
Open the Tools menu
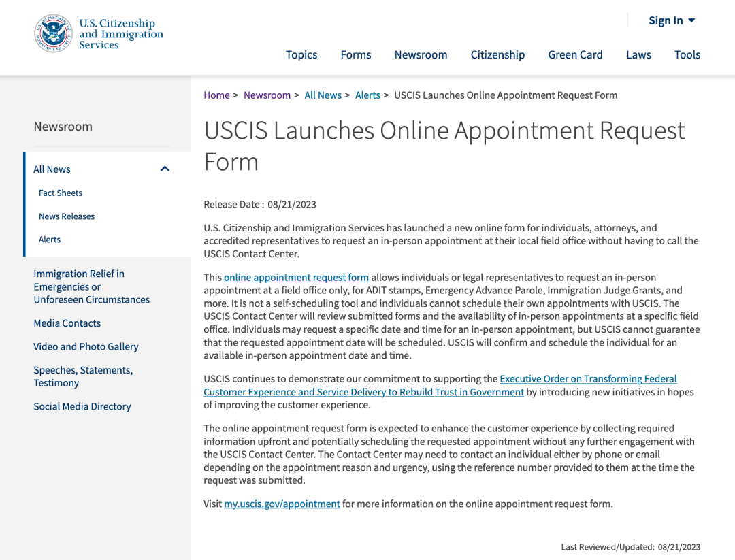(x=687, y=55)
